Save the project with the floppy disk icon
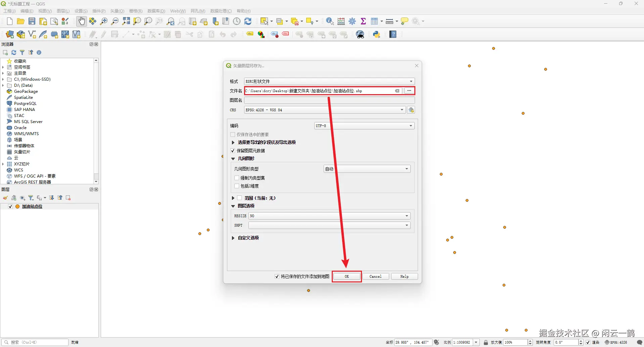The width and height of the screenshot is (644, 347). (32, 22)
